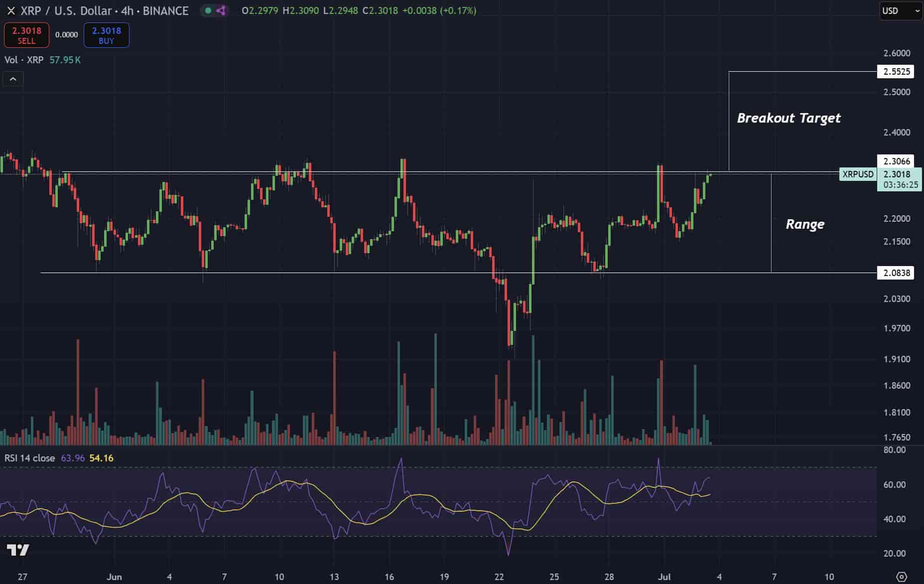Click the 22 date label on the time axis
The height and width of the screenshot is (584, 924).
coord(499,577)
